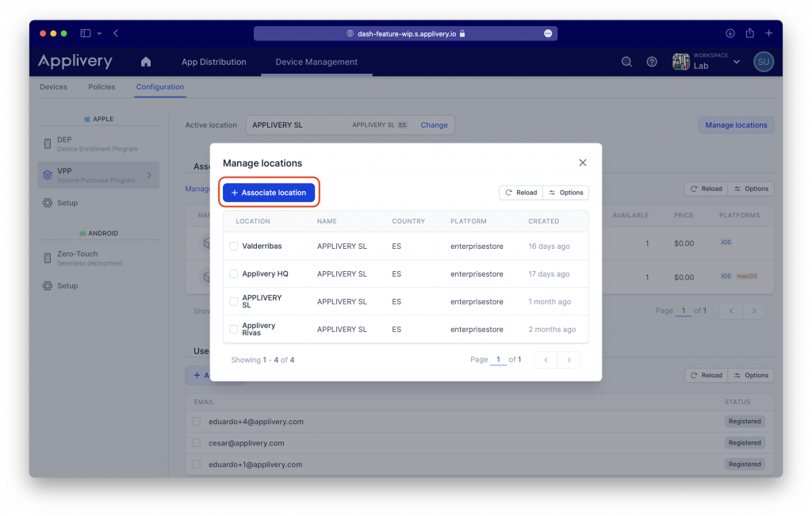The width and height of the screenshot is (812, 516).
Task: Click the workspace Lab logo image
Action: [681, 62]
